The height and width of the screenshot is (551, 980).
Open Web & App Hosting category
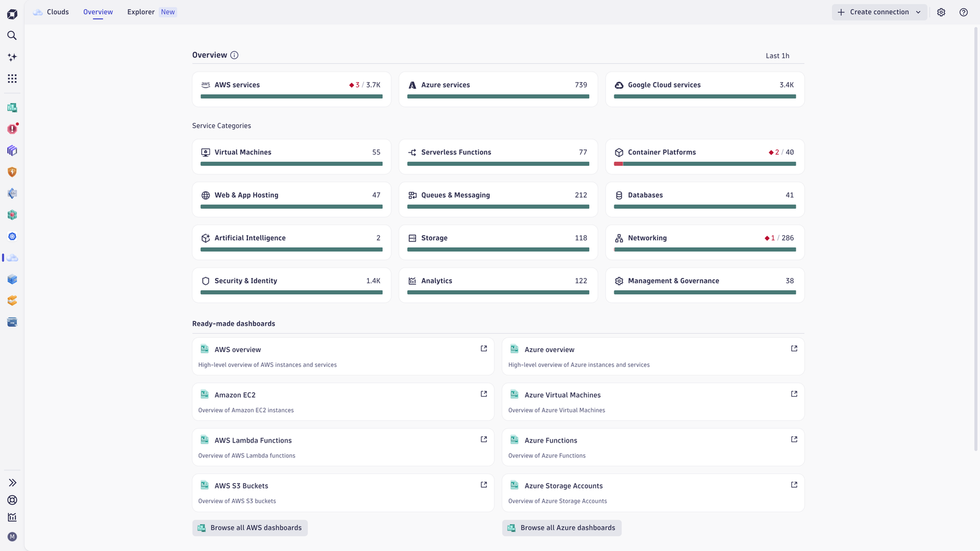click(x=292, y=200)
